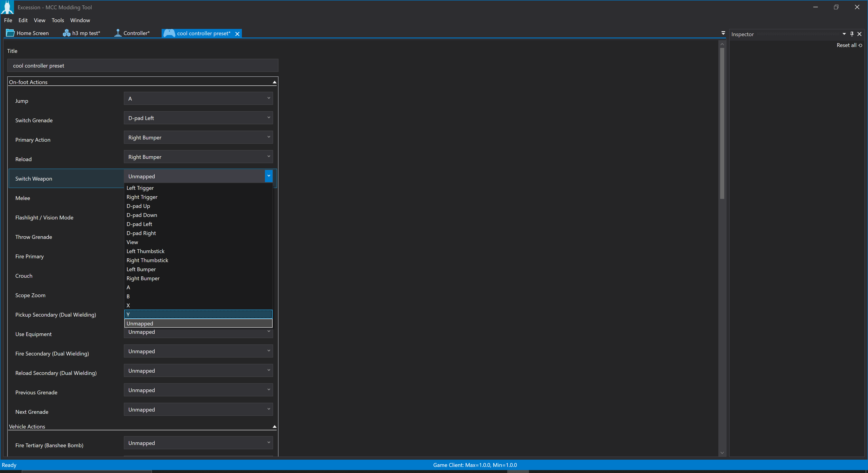Open the Edit menu

(23, 20)
